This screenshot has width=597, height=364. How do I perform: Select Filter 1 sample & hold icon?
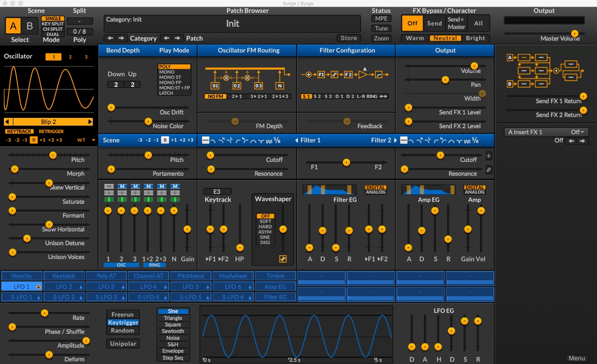click(x=277, y=140)
